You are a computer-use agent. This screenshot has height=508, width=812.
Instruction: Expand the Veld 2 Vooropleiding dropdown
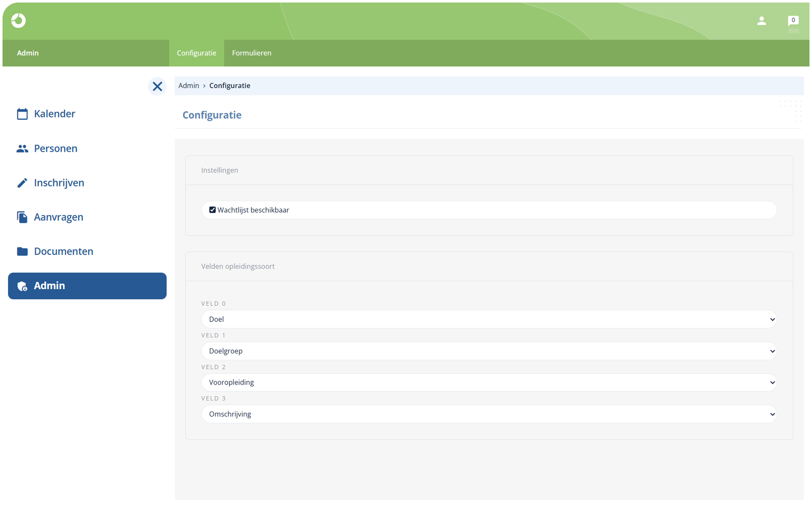click(x=489, y=382)
